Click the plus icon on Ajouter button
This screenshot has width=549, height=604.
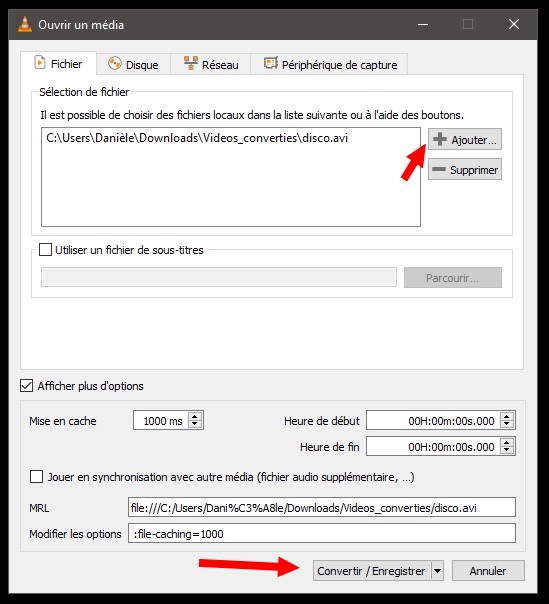[x=440, y=139]
